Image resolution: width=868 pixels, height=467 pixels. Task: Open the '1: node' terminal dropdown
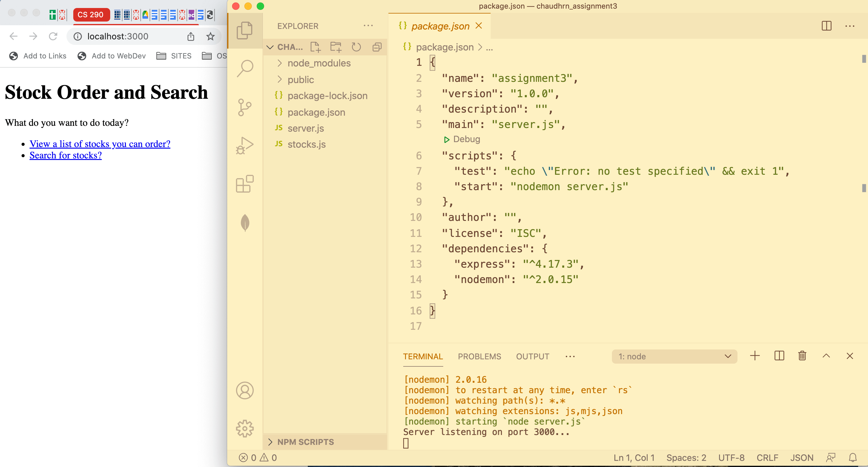point(674,356)
